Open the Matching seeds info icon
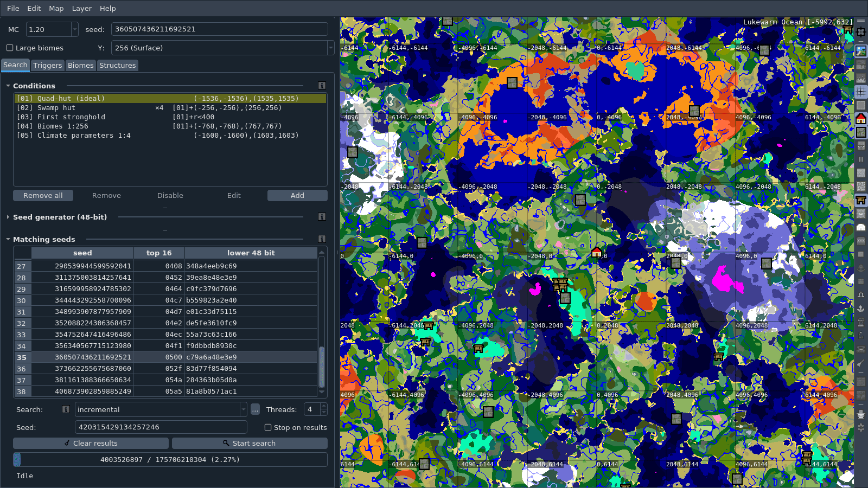Image resolution: width=868 pixels, height=488 pixels. (322, 239)
